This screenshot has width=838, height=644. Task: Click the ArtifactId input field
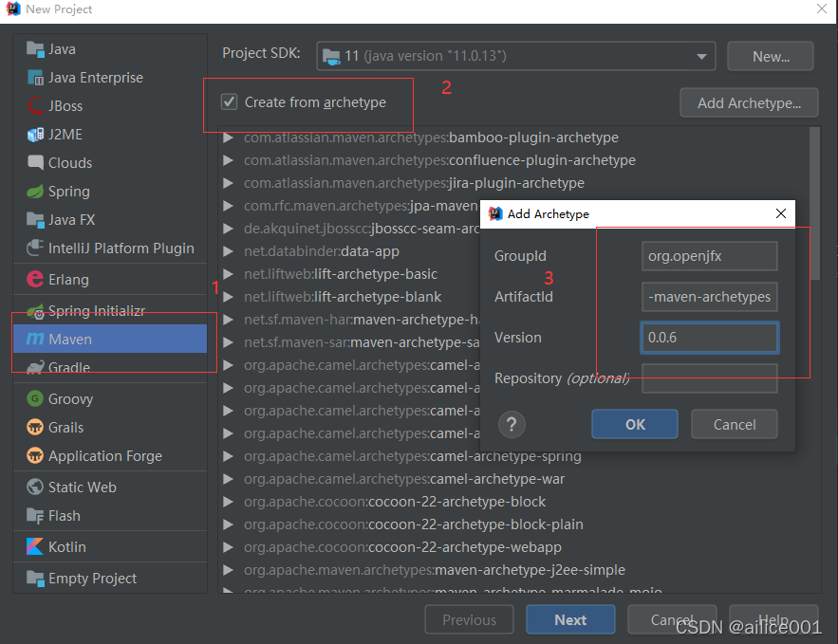(709, 297)
